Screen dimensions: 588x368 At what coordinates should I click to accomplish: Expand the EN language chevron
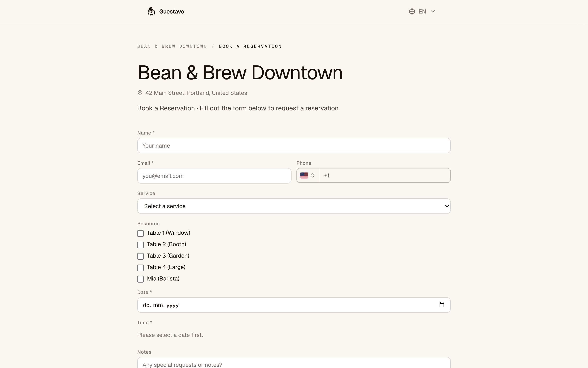coord(433,11)
